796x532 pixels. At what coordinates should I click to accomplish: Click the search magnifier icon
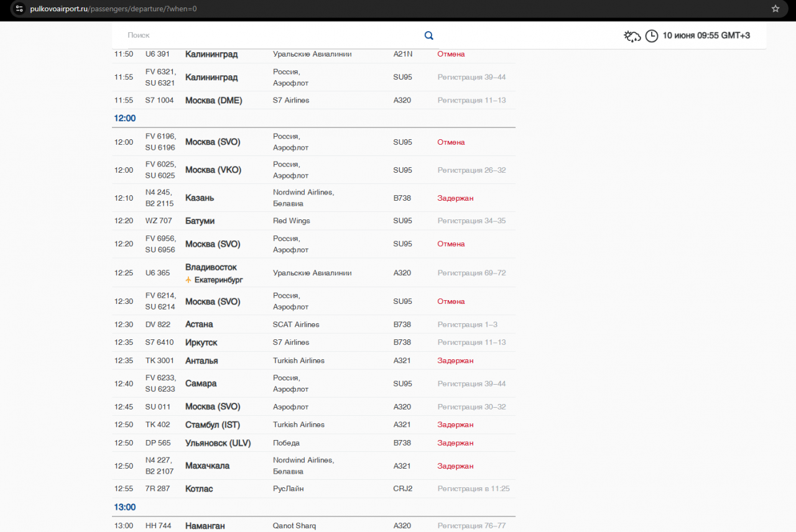pos(429,35)
